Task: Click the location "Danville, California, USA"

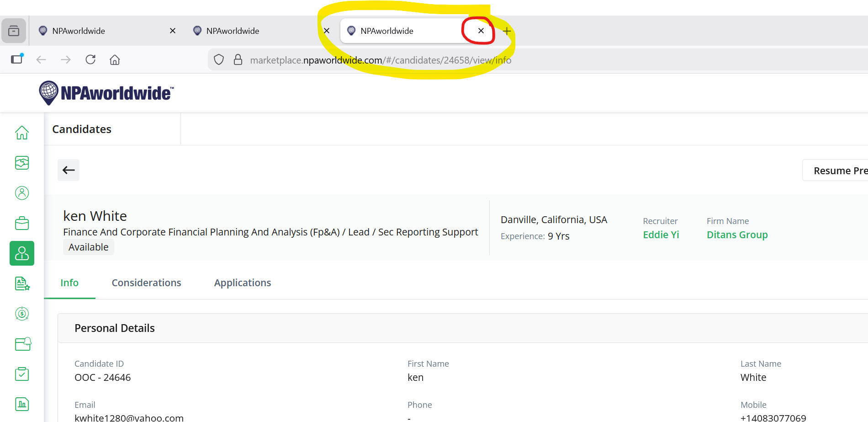Action: point(554,220)
